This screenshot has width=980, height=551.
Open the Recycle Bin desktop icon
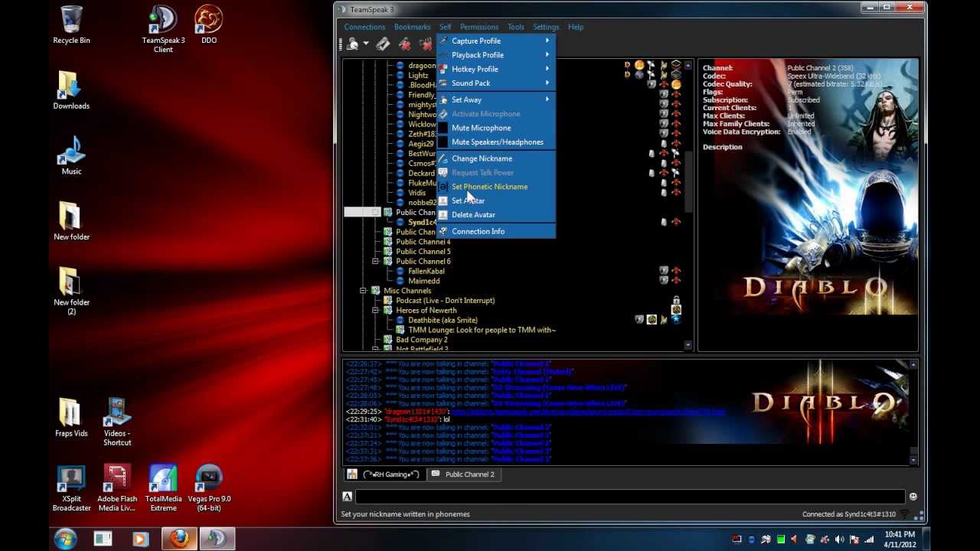(x=71, y=24)
